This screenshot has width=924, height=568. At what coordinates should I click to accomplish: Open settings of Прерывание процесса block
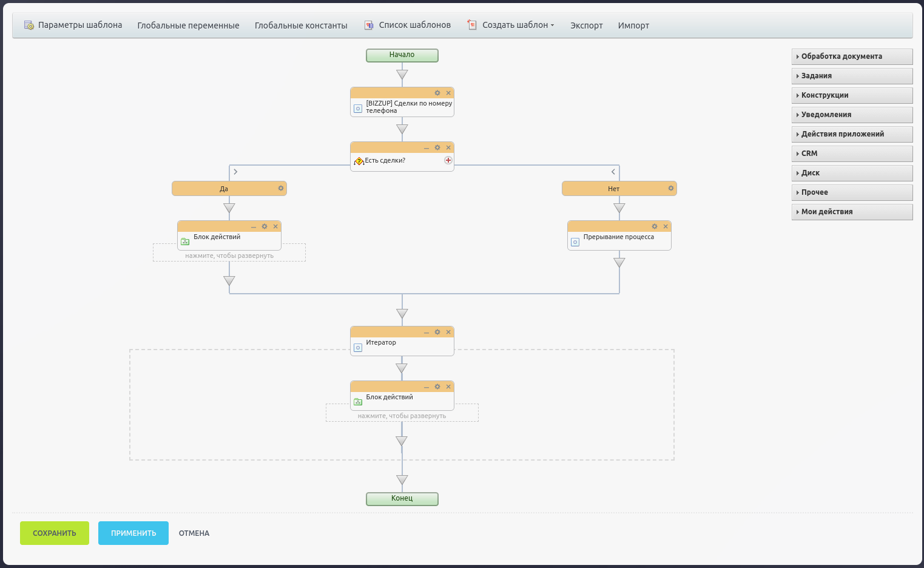click(655, 226)
